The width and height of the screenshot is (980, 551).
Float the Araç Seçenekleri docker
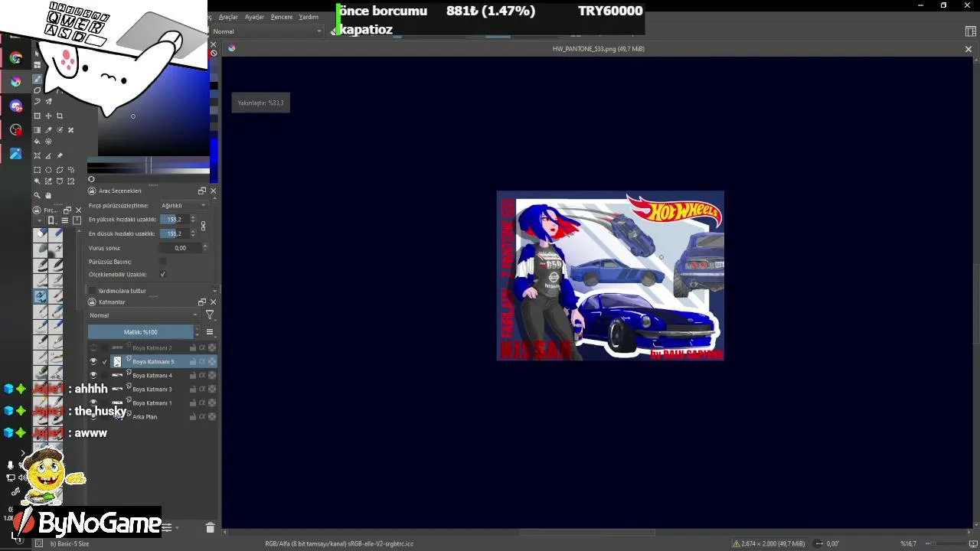tap(202, 191)
